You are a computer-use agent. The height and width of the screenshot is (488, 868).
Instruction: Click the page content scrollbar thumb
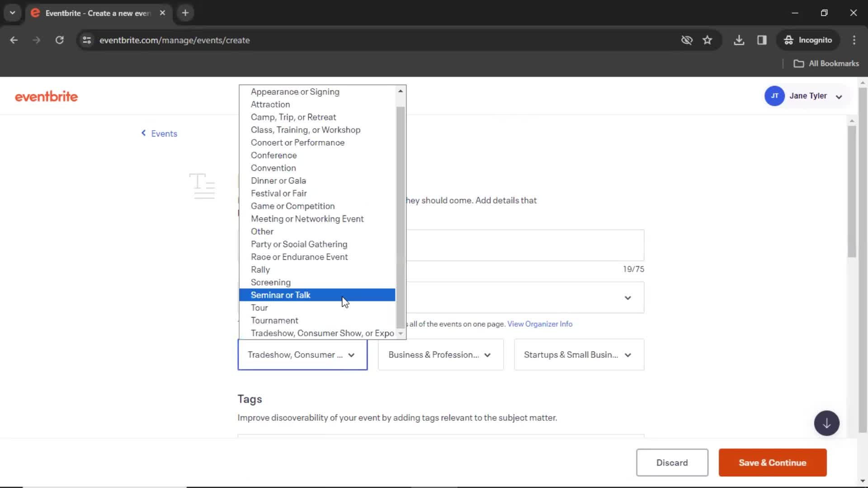click(x=852, y=192)
